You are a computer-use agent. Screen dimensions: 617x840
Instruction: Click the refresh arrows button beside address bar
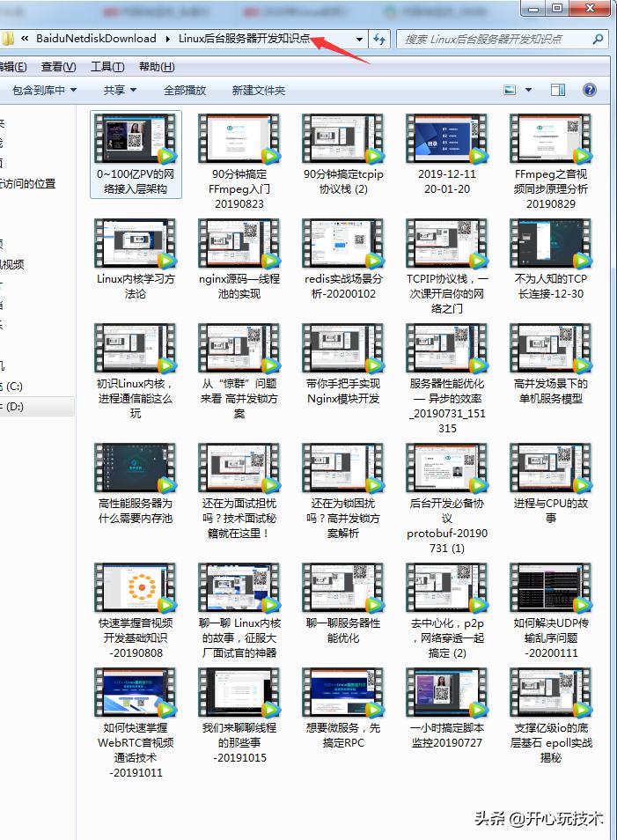[379, 39]
